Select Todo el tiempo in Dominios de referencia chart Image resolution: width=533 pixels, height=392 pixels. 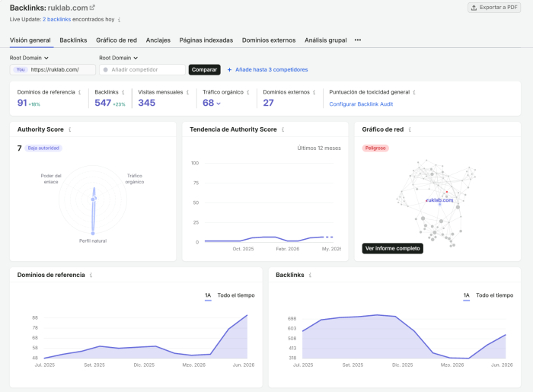point(236,295)
